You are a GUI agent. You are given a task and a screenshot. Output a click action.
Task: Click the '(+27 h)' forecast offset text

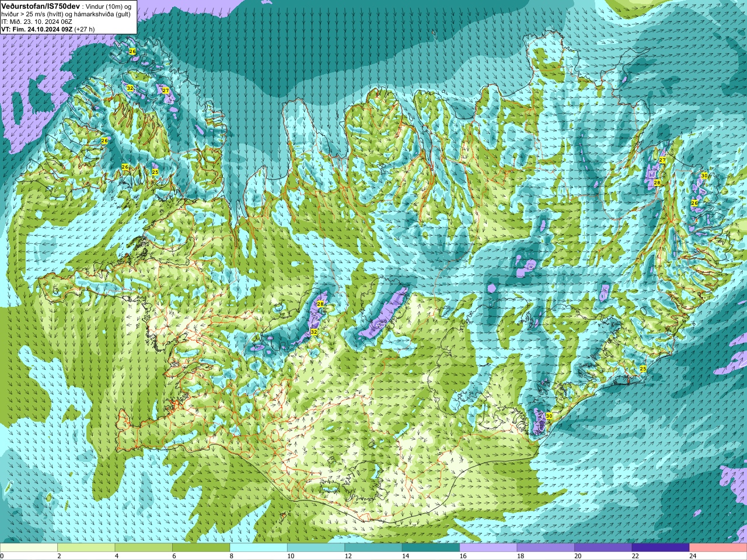pos(84,29)
